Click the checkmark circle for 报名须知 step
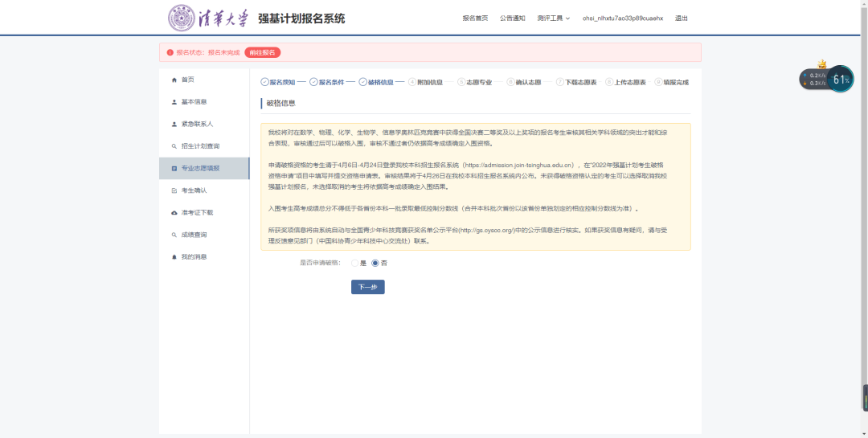This screenshot has width=868, height=438. coord(264,82)
